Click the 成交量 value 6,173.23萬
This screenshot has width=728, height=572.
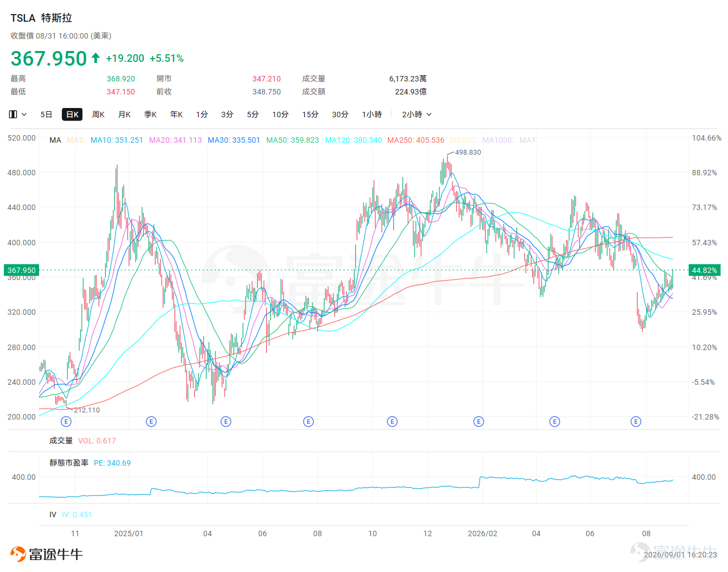(408, 79)
